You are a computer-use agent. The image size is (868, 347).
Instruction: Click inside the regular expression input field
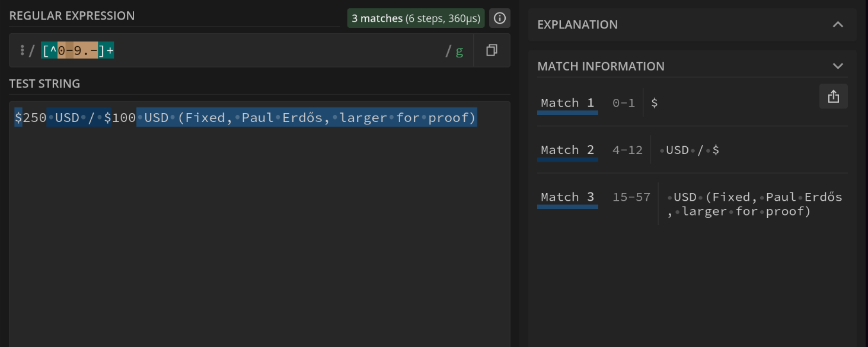click(x=267, y=51)
